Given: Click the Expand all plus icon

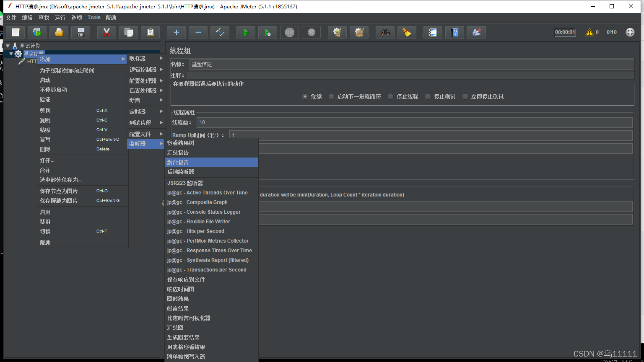Looking at the screenshot, I should (x=177, y=32).
